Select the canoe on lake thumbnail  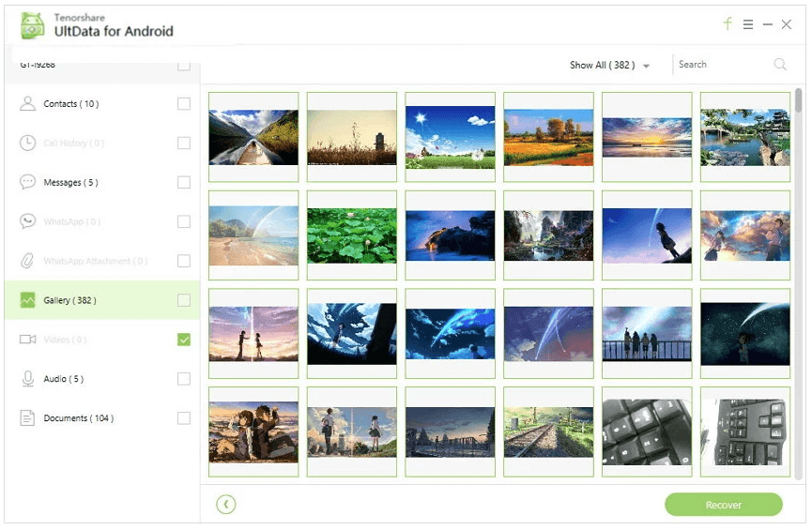point(253,137)
